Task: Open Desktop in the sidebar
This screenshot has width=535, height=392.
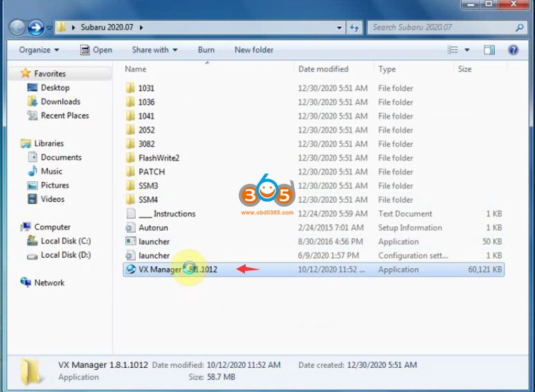Action: tap(55, 88)
